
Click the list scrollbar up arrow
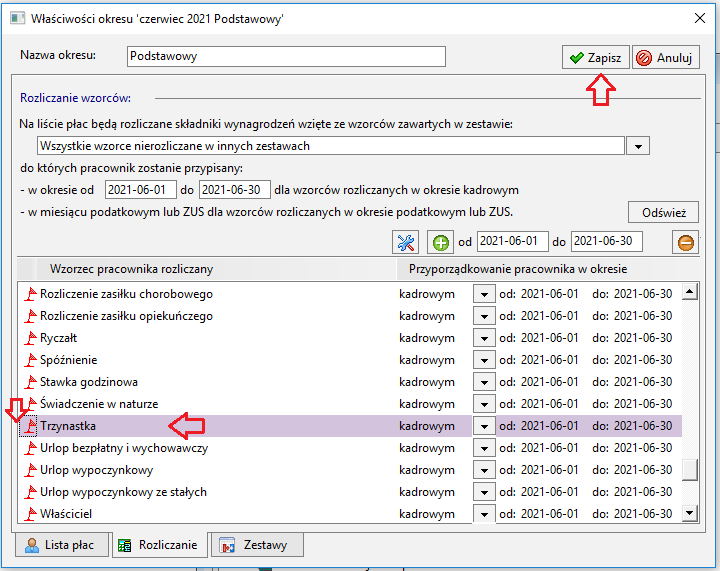690,292
